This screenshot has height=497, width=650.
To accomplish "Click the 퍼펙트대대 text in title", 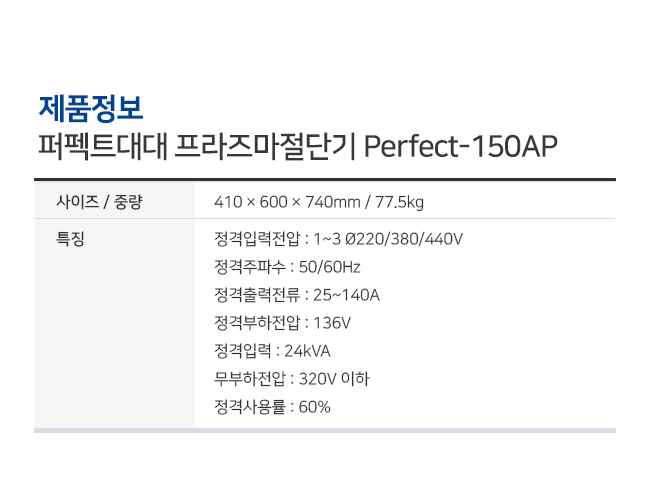I will coord(103,146).
